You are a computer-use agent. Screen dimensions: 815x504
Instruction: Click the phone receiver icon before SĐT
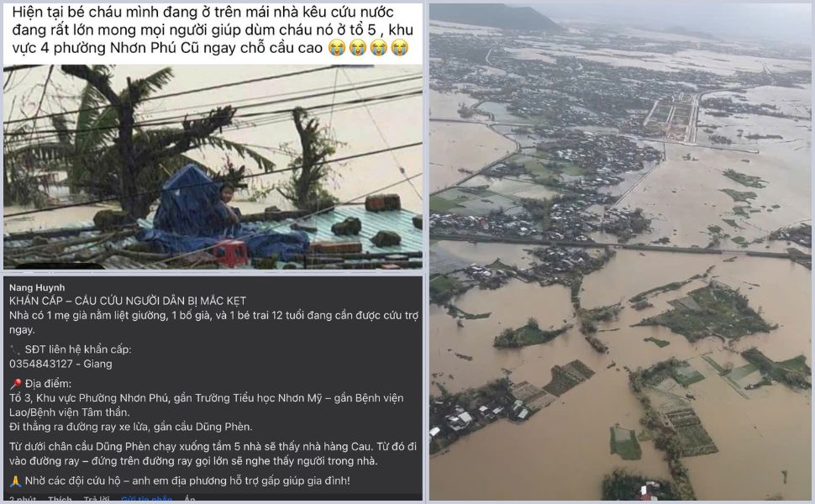coord(15,349)
